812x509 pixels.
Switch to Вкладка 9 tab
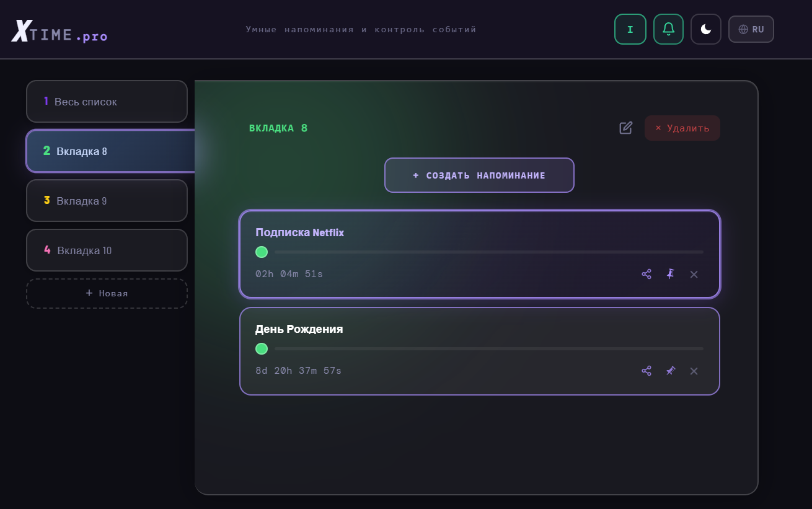point(107,201)
